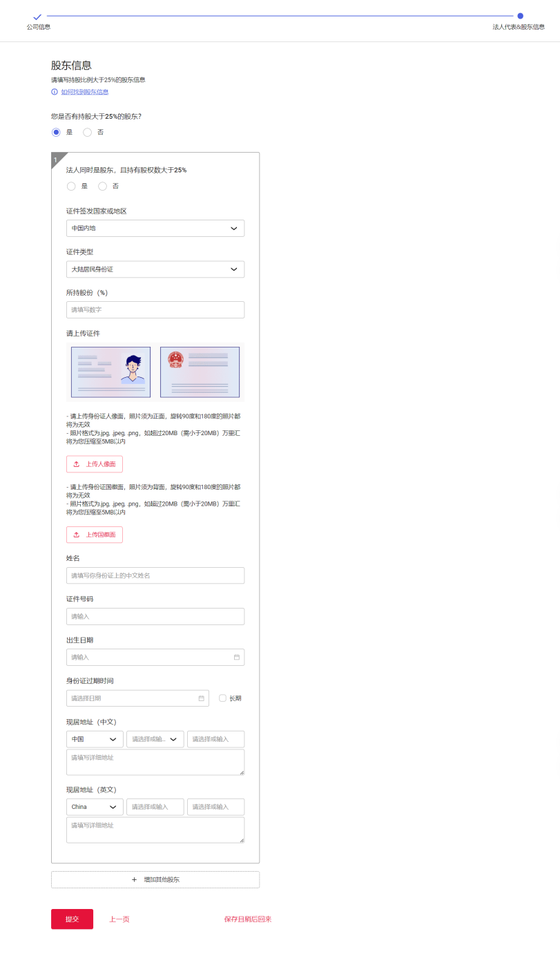560x956 pixels.
Task: Open the China country dropdown for English address
Action: [95, 807]
